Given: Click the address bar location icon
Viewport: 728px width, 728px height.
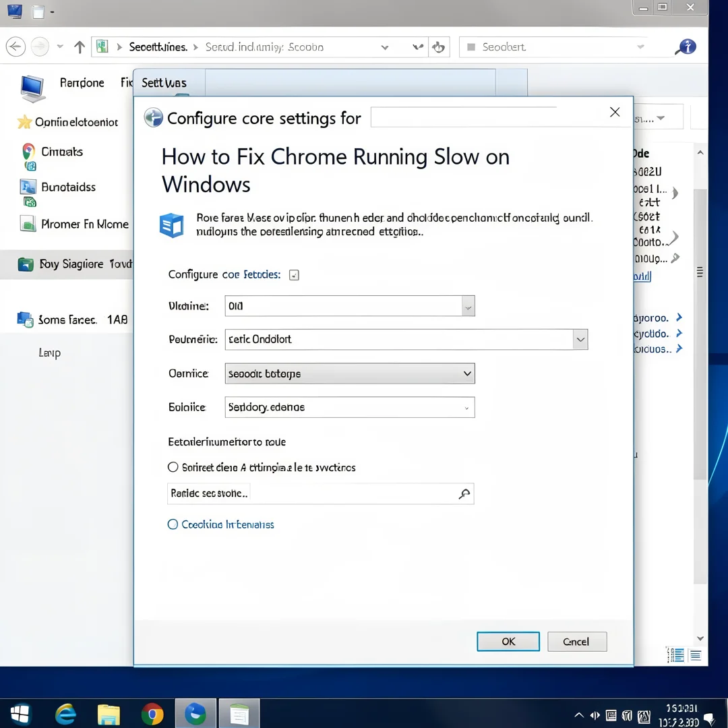Looking at the screenshot, I should click(x=102, y=47).
